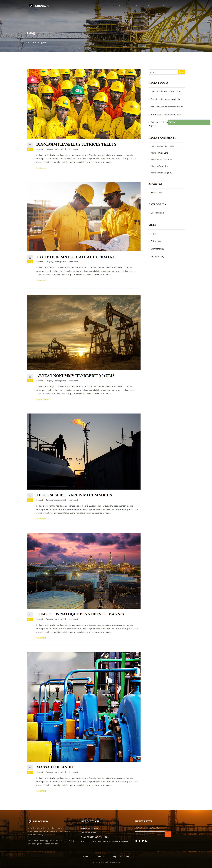Click the oil pumpjacks sunset thumbnail

tap(84, 332)
